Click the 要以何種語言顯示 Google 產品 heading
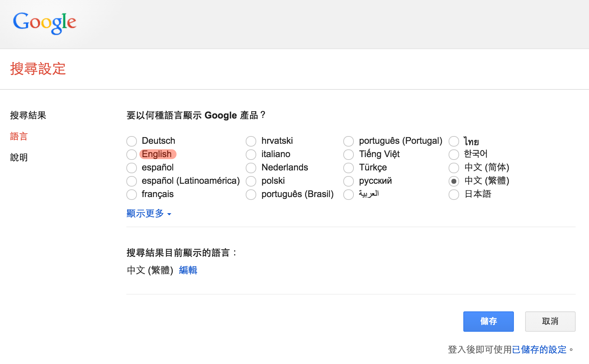 (x=196, y=115)
